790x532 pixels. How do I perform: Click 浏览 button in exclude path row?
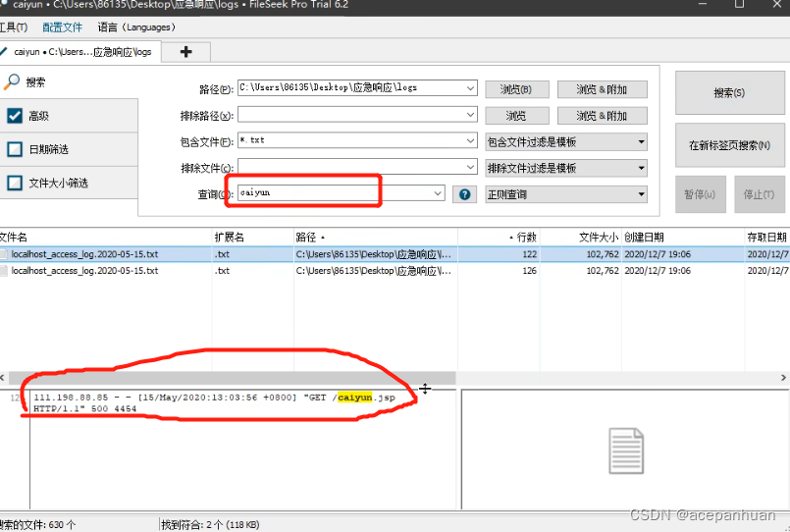(517, 116)
